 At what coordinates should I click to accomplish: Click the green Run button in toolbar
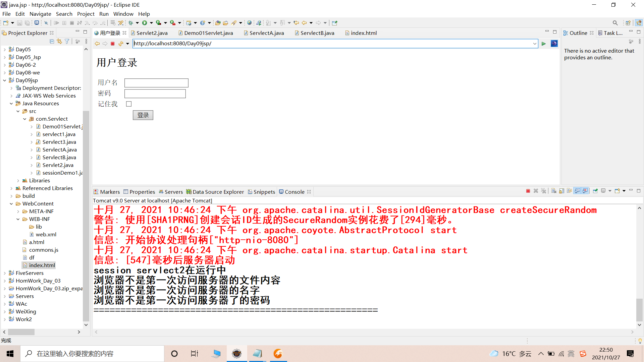coord(145,23)
